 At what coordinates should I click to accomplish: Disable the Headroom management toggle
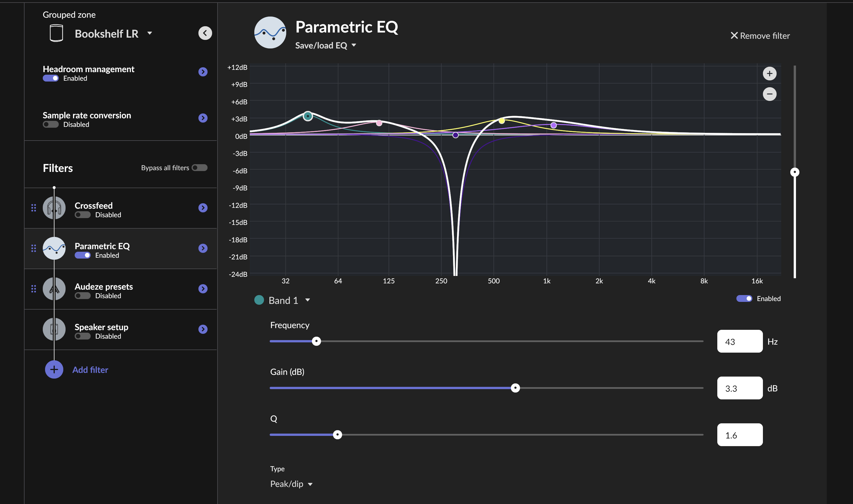(x=50, y=78)
